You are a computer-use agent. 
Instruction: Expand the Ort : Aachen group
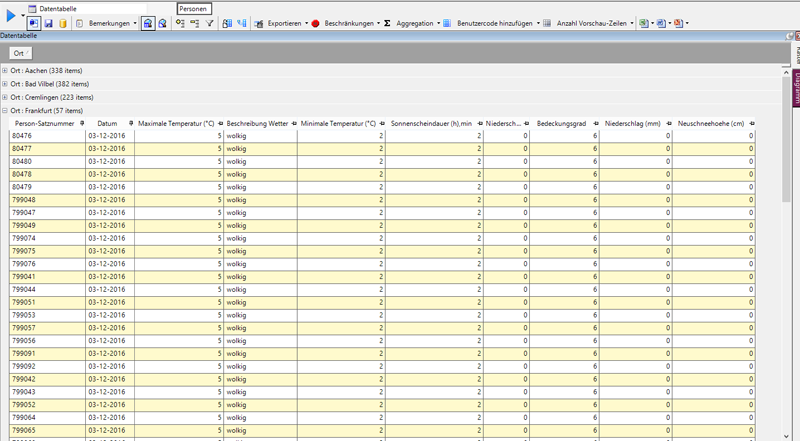click(5, 71)
